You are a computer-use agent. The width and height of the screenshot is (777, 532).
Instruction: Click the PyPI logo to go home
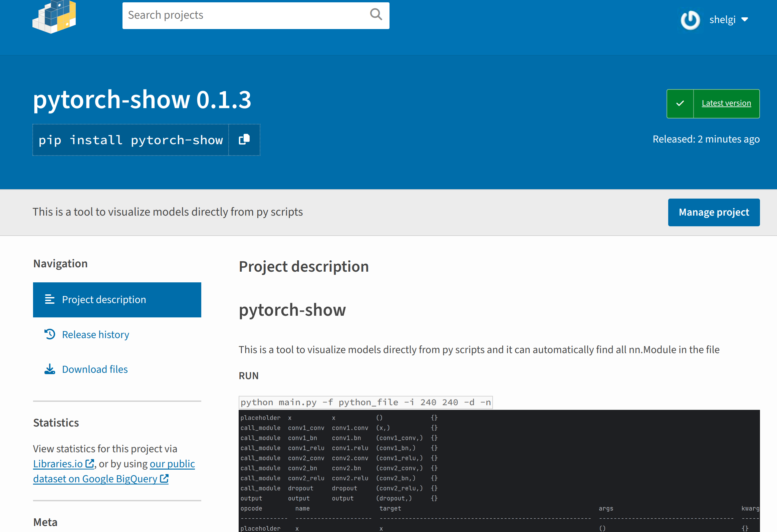point(54,17)
